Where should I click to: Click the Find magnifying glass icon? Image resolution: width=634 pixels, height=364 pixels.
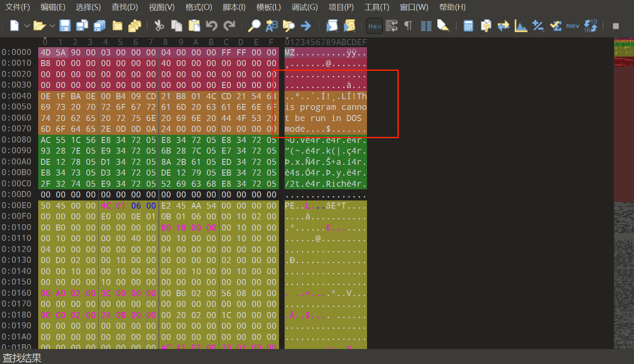tap(254, 26)
